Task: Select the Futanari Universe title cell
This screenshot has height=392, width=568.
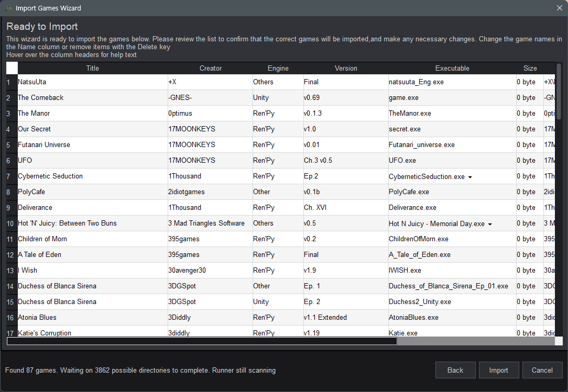Action: click(x=93, y=145)
